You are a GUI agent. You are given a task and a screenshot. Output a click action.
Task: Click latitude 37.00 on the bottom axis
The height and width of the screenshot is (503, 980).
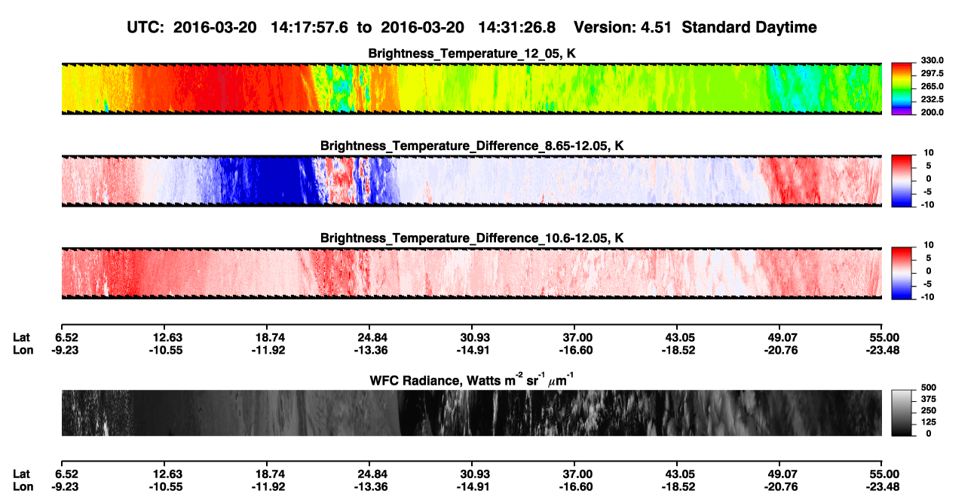[x=577, y=474]
